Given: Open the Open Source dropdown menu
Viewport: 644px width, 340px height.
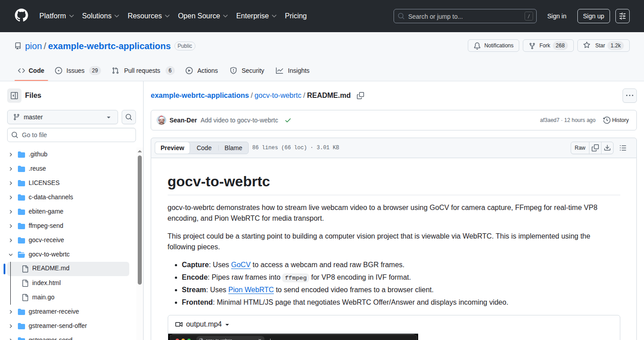Looking at the screenshot, I should (203, 16).
